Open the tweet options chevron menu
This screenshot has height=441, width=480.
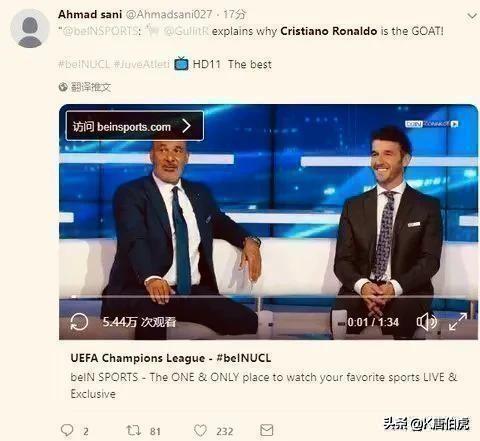point(472,16)
